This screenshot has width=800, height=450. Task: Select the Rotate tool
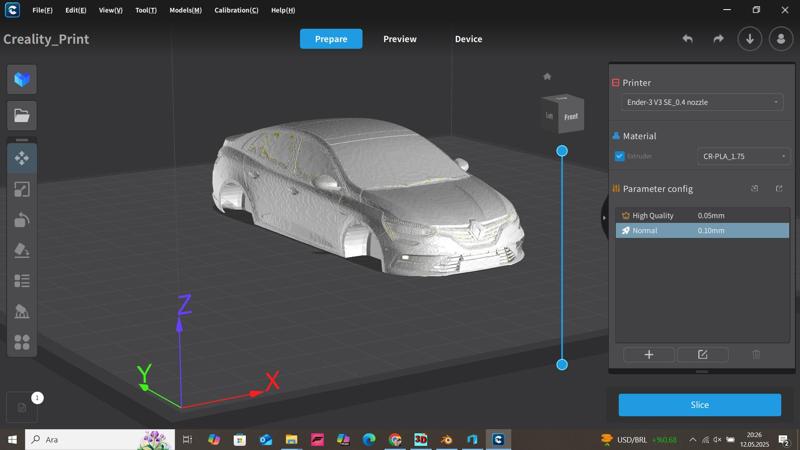[22, 220]
